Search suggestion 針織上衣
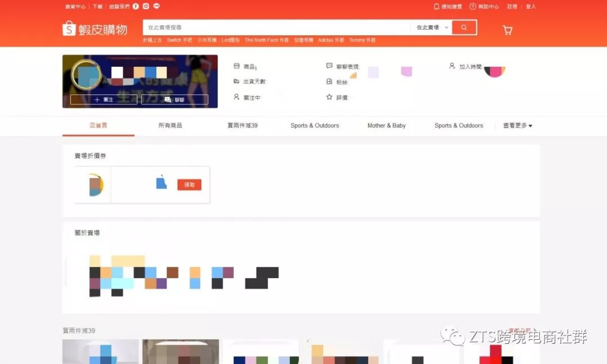Image resolution: width=607 pixels, height=364 pixels. tap(152, 40)
